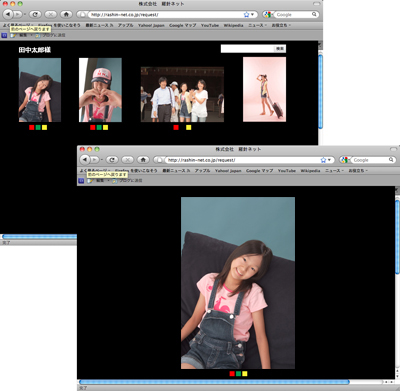
Task: Open address history dropdown in the back window
Action: (x=252, y=15)
